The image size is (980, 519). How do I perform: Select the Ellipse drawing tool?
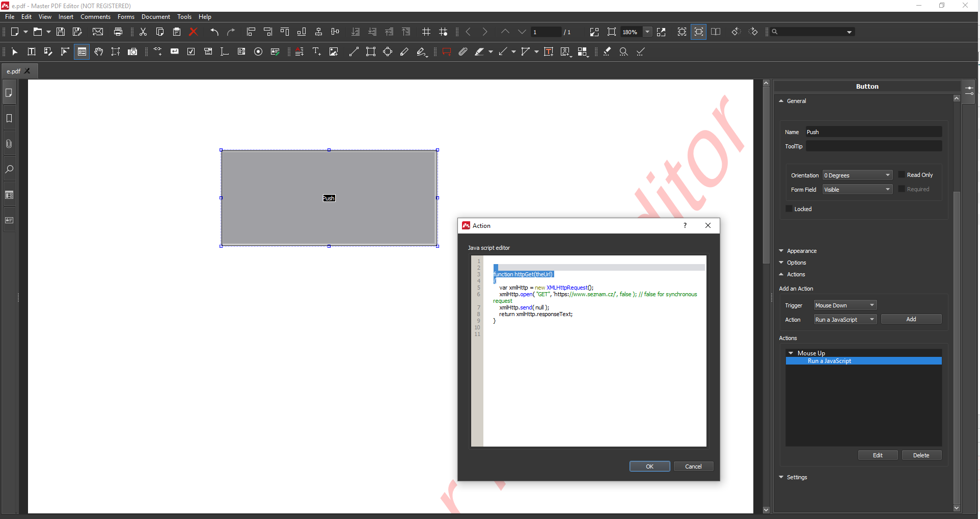pyautogui.click(x=388, y=51)
